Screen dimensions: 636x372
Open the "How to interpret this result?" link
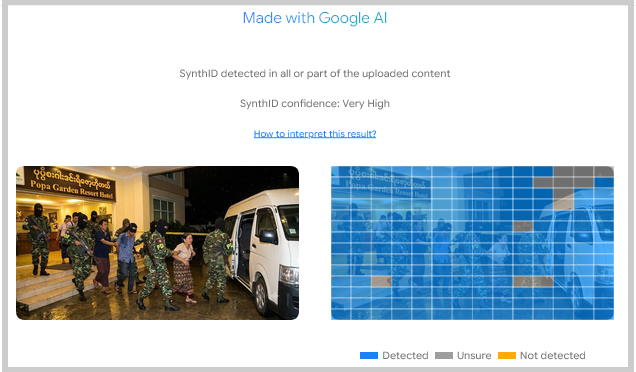click(315, 133)
